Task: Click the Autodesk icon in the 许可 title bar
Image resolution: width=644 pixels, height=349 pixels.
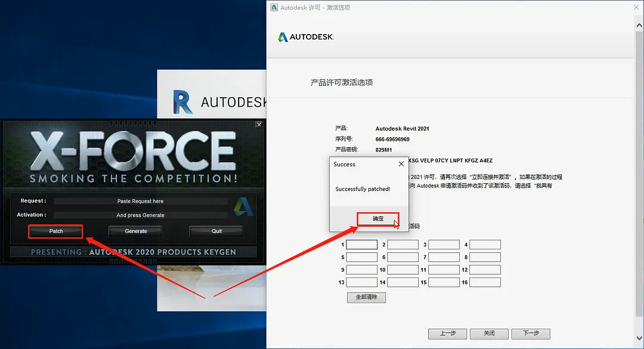Action: 274,7
